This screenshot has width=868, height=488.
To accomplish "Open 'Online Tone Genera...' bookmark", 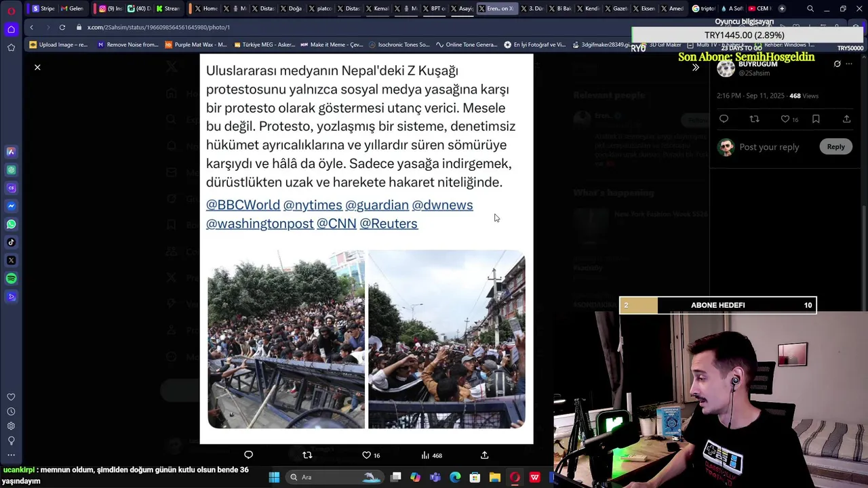I will coord(467,45).
